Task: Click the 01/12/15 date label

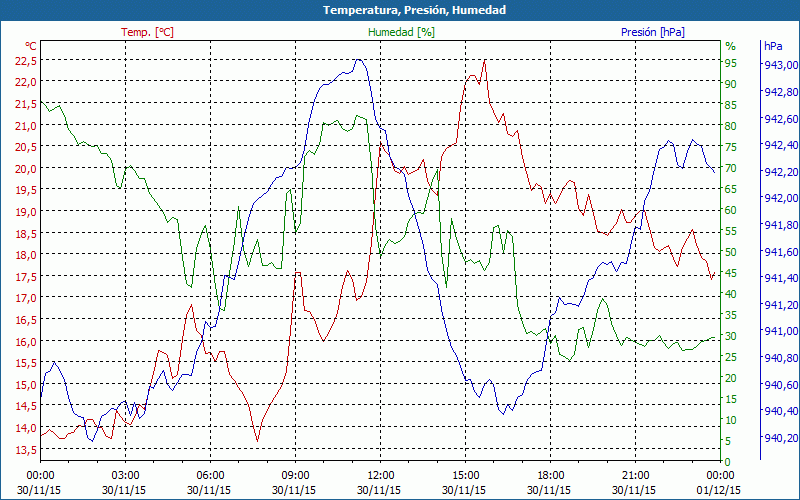Action: pyautogui.click(x=718, y=490)
